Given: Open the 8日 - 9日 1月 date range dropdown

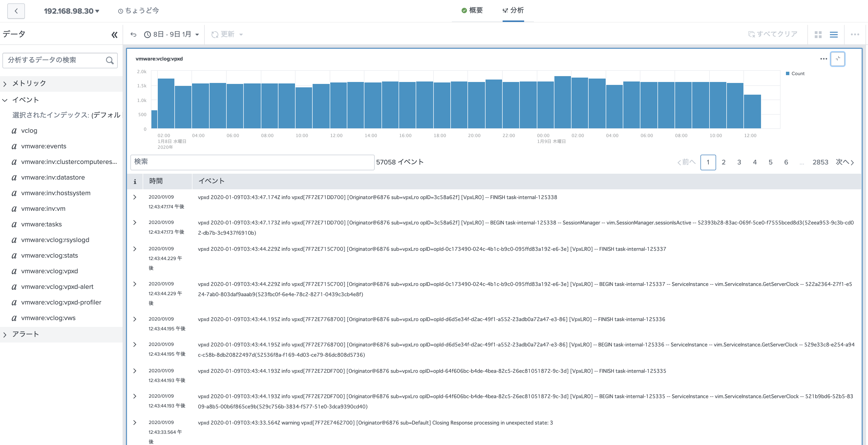Looking at the screenshot, I should [172, 34].
